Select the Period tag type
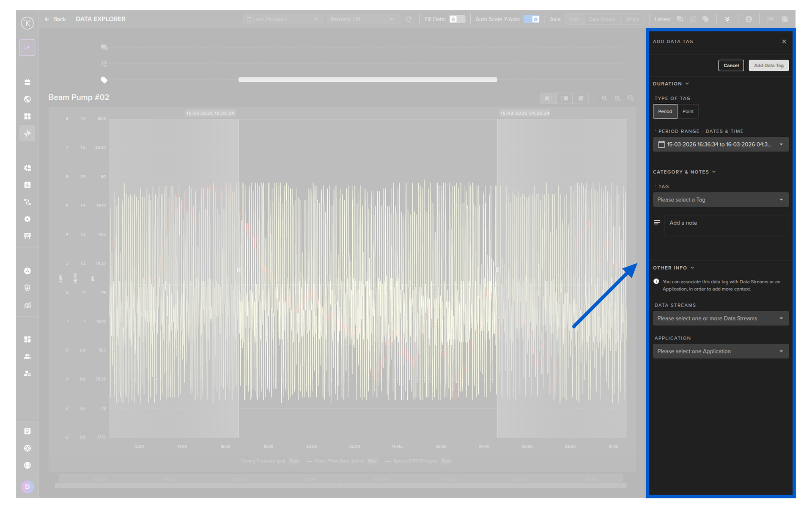Image resolution: width=812 pixels, height=508 pixels. click(x=665, y=111)
